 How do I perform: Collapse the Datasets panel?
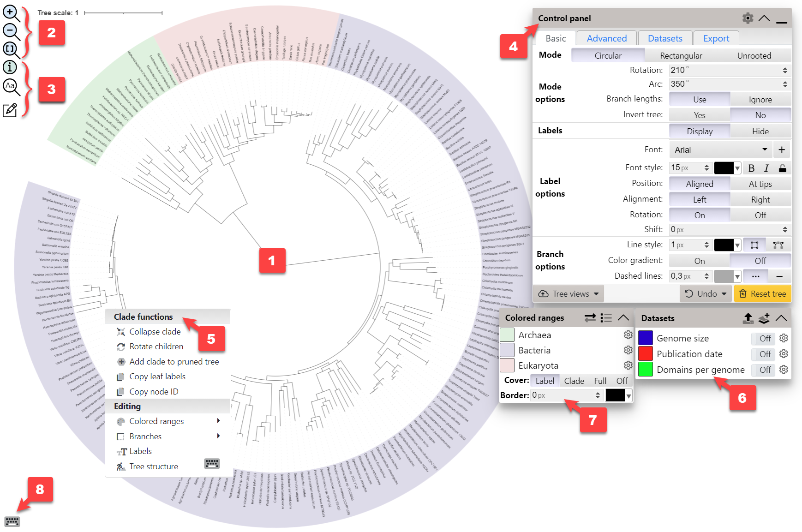(781, 318)
